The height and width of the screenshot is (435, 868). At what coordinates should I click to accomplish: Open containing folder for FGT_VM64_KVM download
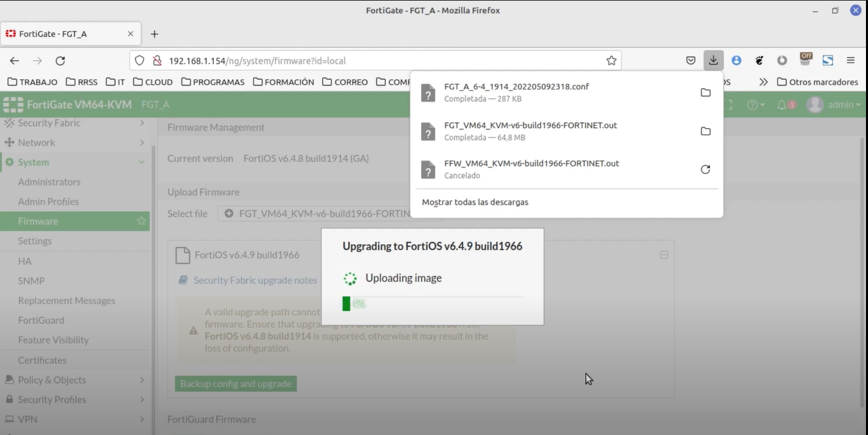pyautogui.click(x=706, y=131)
